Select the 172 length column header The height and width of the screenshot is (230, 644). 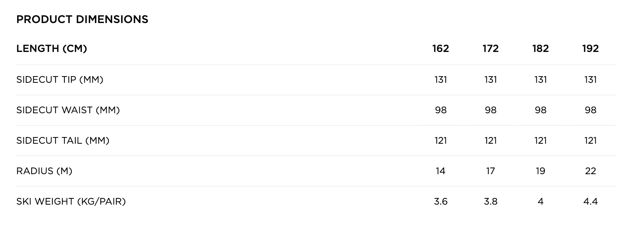point(491,49)
